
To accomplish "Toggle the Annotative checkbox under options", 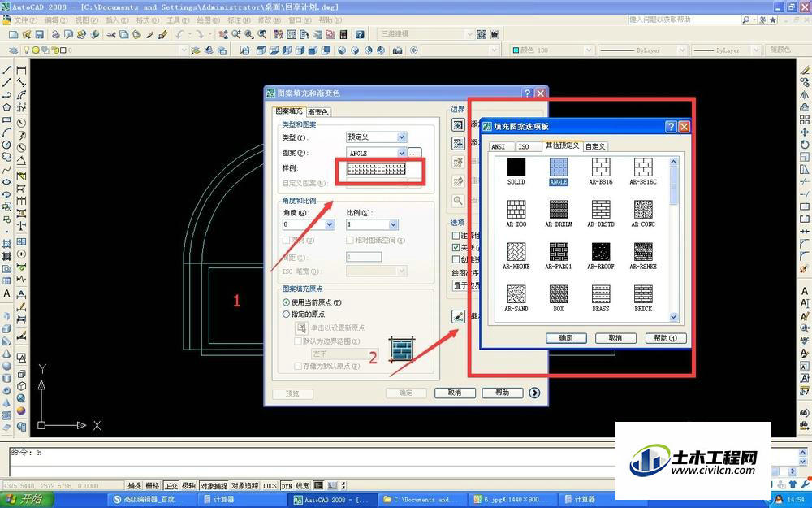I will coord(456,236).
